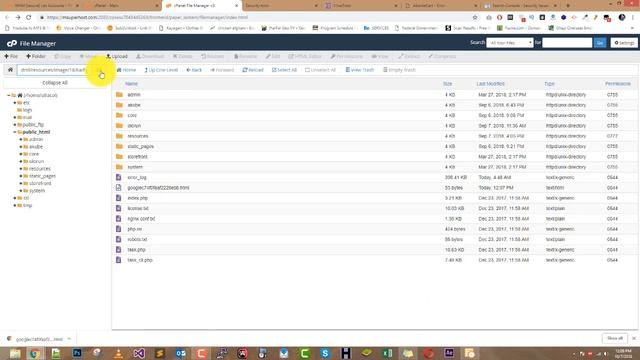The width and height of the screenshot is (640, 360).
Task: Click the Go search button
Action: point(600,43)
